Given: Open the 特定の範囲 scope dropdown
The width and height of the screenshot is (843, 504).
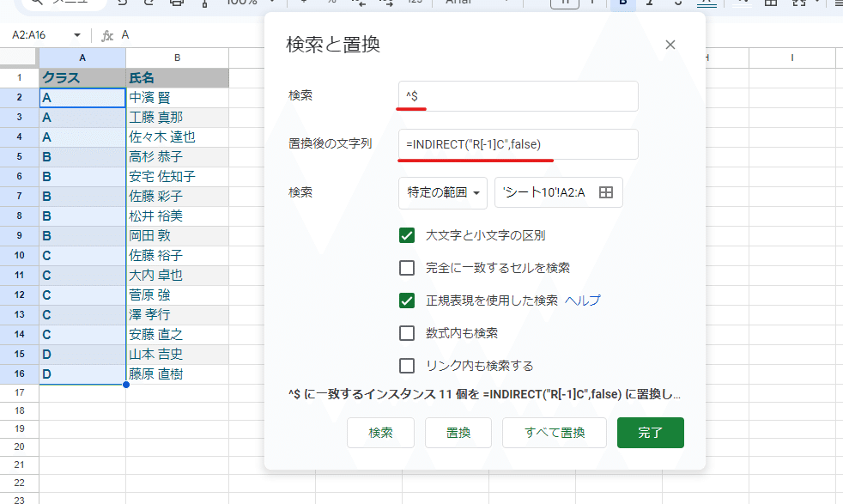Looking at the screenshot, I should 443,192.
